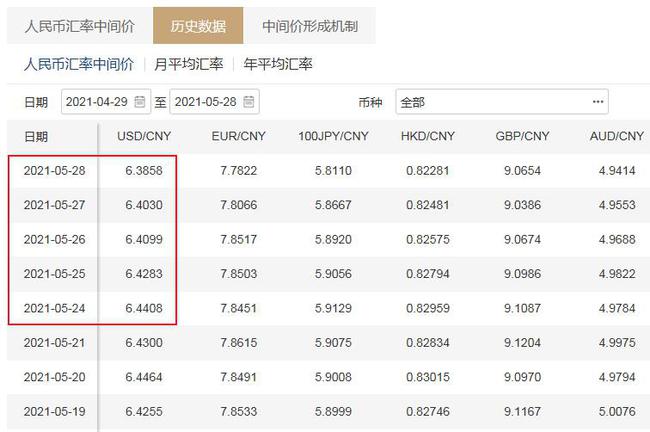The width and height of the screenshot is (650, 432).
Task: Click 100JPY/CNY value 5.8110
Action: [333, 170]
